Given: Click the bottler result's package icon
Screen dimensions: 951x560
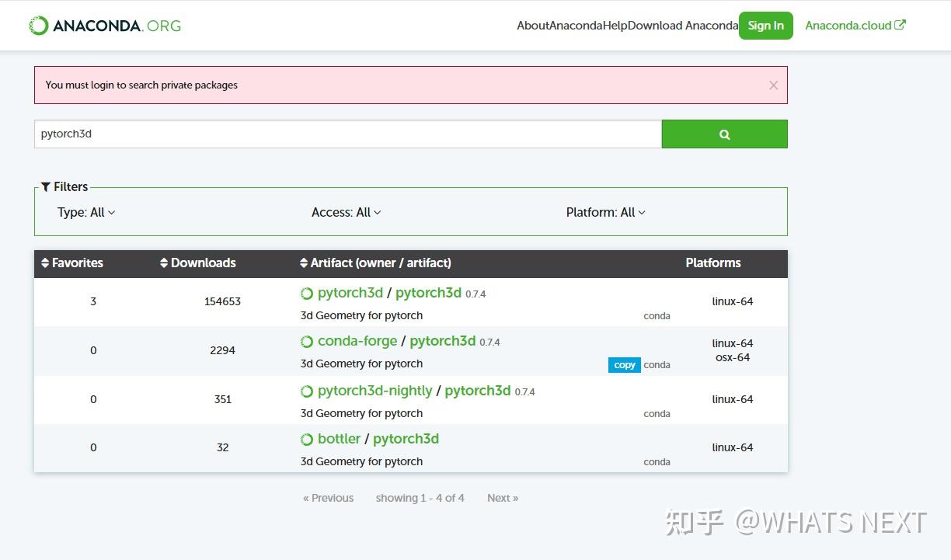Looking at the screenshot, I should (x=307, y=439).
